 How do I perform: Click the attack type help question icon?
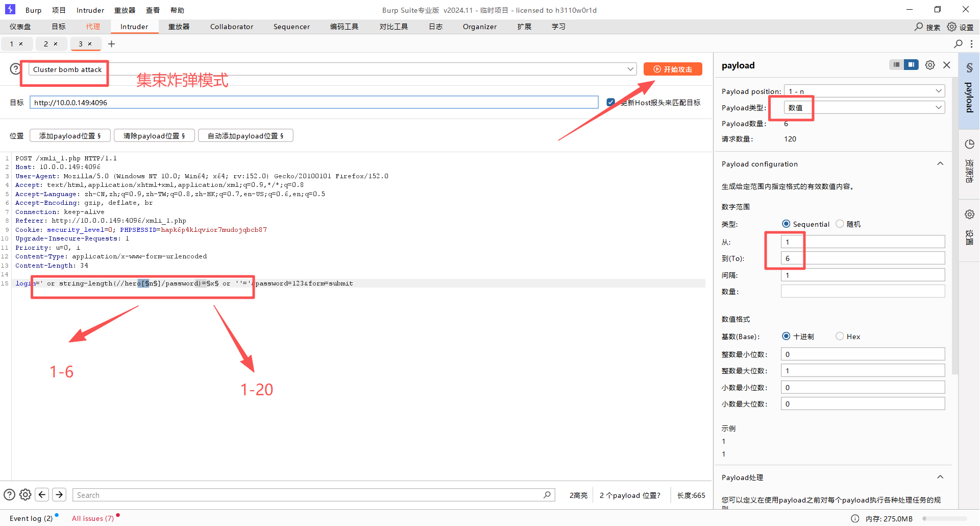[16, 69]
